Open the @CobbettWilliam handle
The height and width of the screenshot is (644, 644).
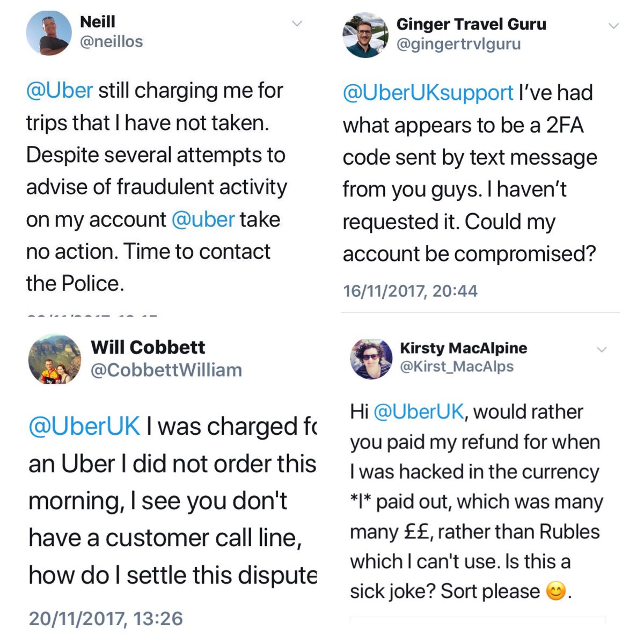point(166,370)
